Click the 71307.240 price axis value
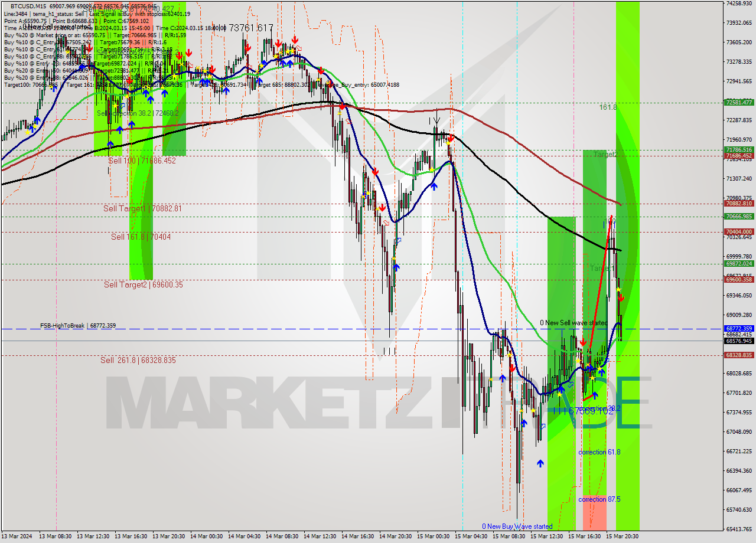 point(739,178)
